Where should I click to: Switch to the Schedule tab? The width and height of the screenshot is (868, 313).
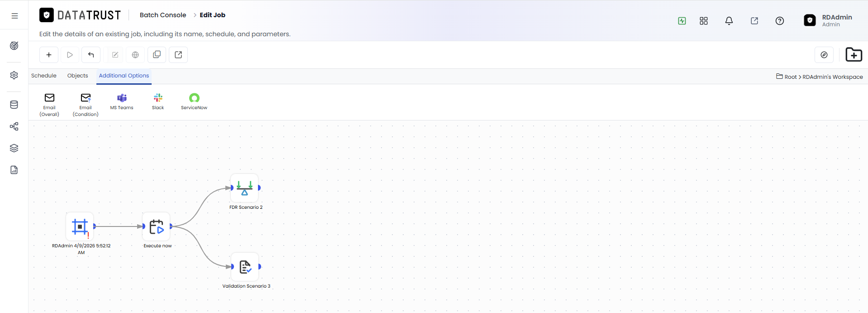click(x=44, y=76)
